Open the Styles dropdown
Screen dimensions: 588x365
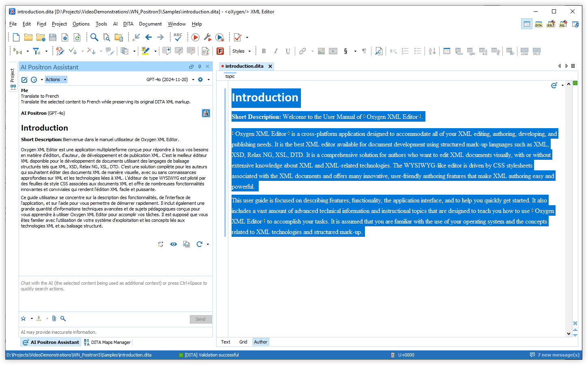click(241, 51)
